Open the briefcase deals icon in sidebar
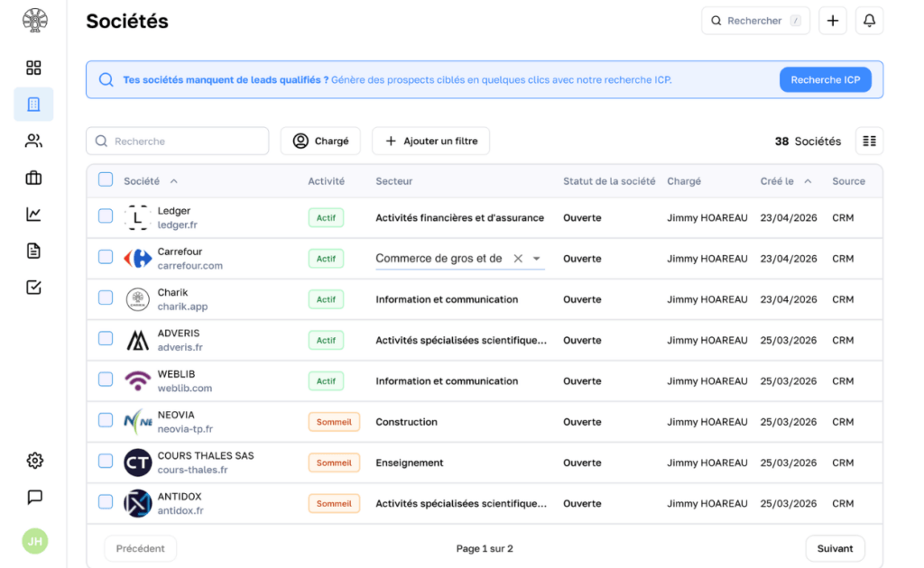The height and width of the screenshot is (568, 924). pos(33,178)
